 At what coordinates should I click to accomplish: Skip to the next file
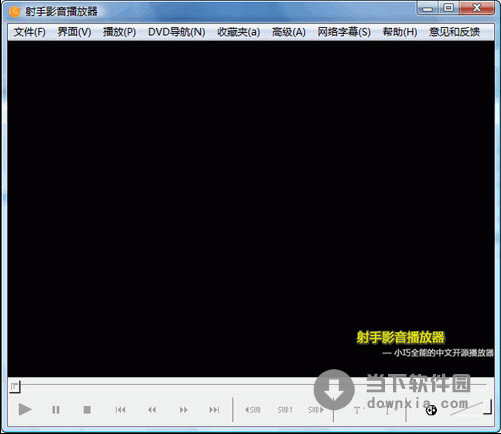[214, 410]
